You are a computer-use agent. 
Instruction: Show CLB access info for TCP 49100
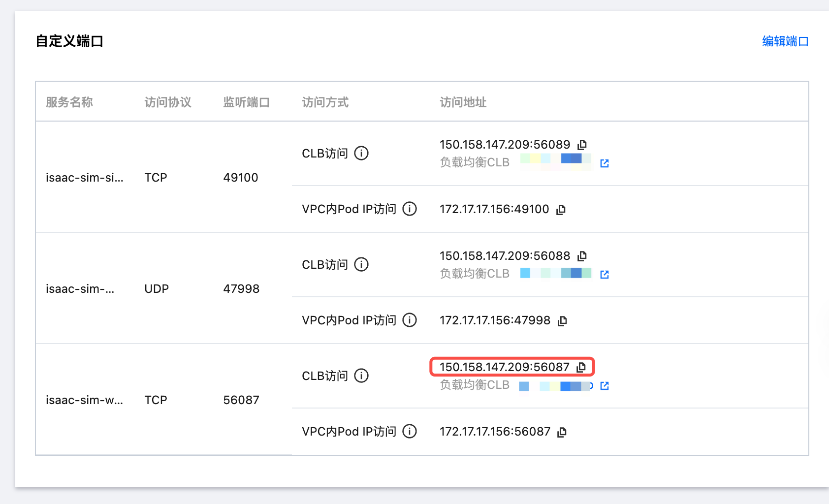pyautogui.click(x=361, y=153)
